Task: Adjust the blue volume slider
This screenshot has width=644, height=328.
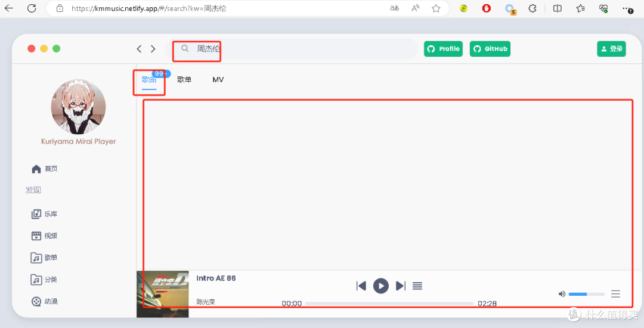Action: (587, 294)
